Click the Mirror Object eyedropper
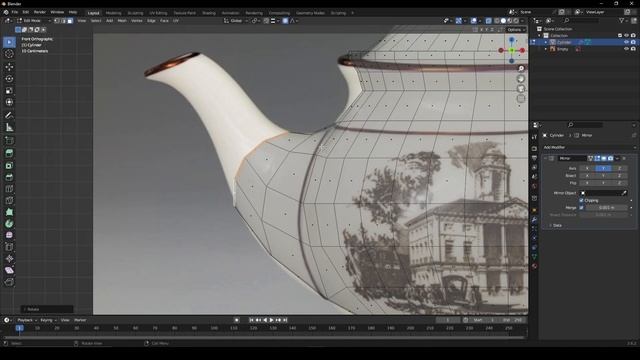 click(624, 193)
